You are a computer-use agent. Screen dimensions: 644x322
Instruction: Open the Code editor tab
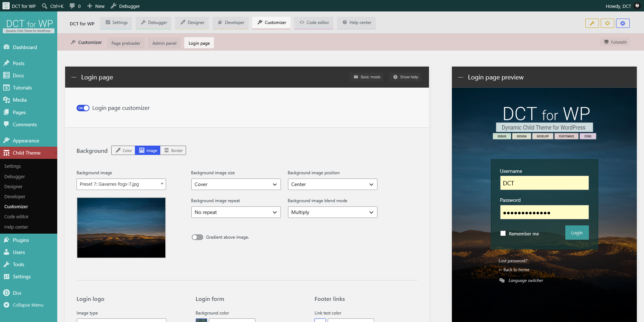pos(314,23)
